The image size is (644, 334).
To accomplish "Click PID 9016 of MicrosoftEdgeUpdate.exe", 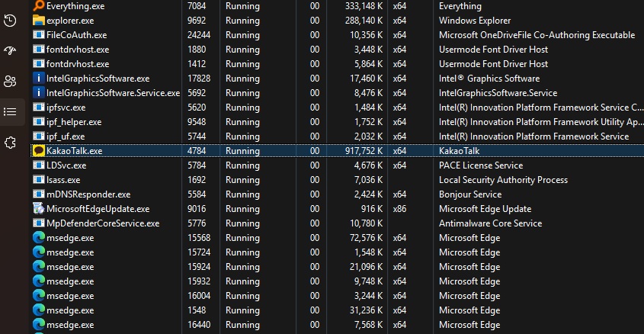I will click(197, 209).
